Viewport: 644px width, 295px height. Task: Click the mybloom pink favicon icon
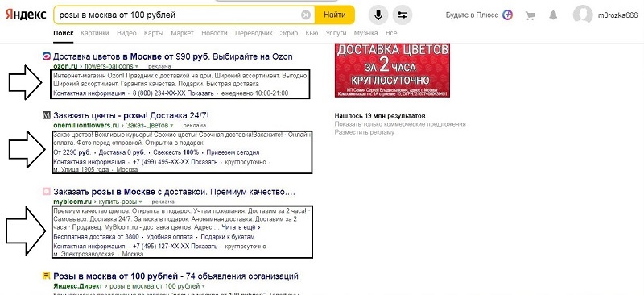point(47,191)
